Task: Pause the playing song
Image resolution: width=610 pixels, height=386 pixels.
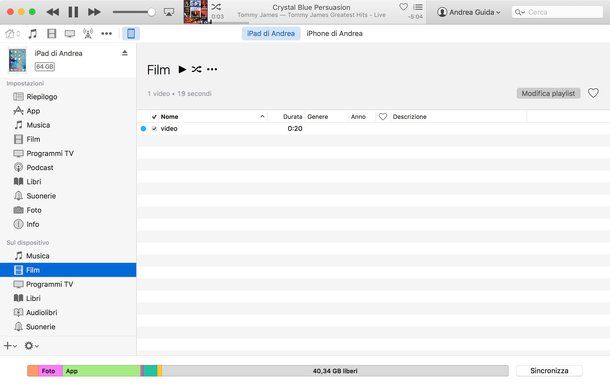Action: click(x=73, y=12)
